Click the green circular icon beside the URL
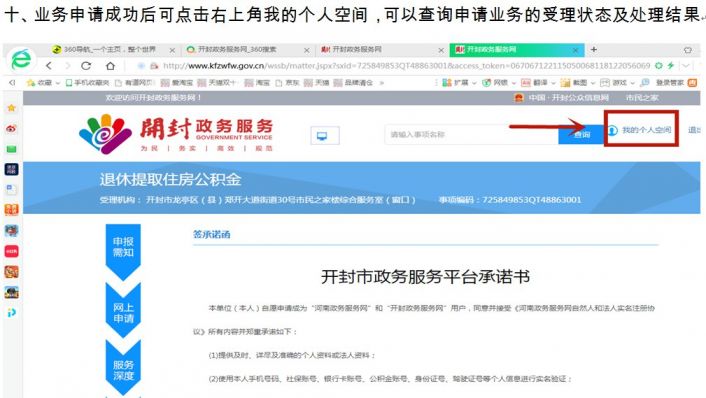The image size is (706, 398). (659, 66)
